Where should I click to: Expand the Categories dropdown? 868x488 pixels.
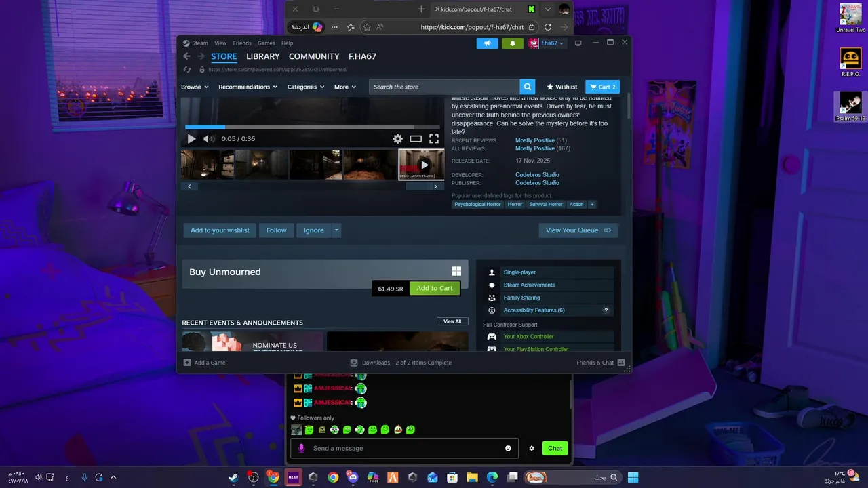[305, 87]
